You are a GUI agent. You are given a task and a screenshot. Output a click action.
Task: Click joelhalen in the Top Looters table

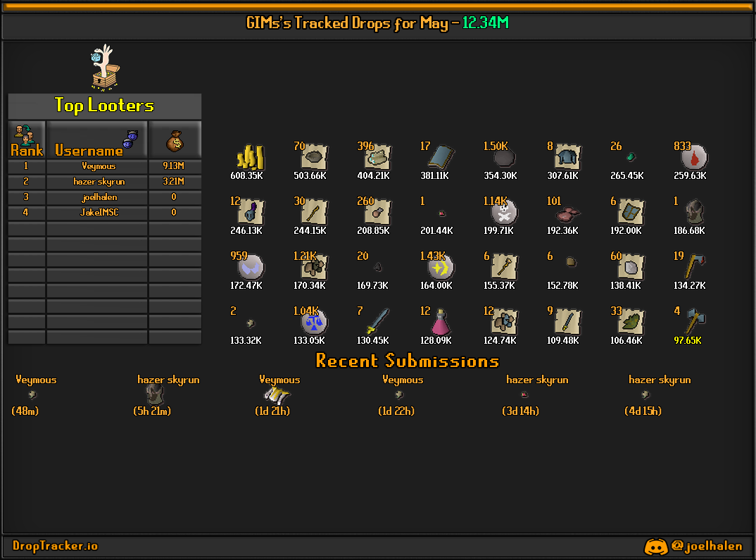pos(99,197)
